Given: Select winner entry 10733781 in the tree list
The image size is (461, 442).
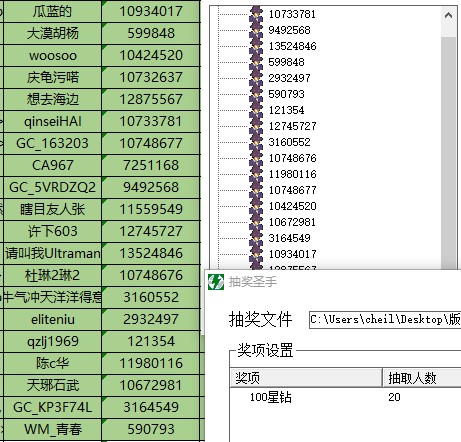Looking at the screenshot, I should point(292,14).
